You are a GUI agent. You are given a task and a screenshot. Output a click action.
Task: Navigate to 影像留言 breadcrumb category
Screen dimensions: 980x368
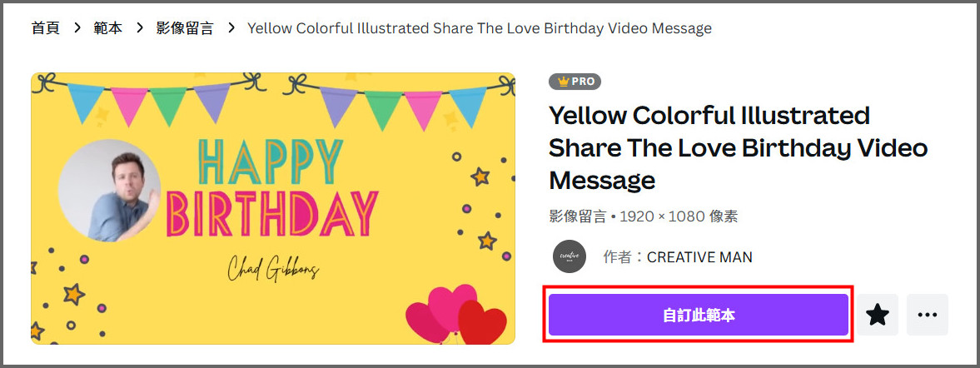pos(185,28)
